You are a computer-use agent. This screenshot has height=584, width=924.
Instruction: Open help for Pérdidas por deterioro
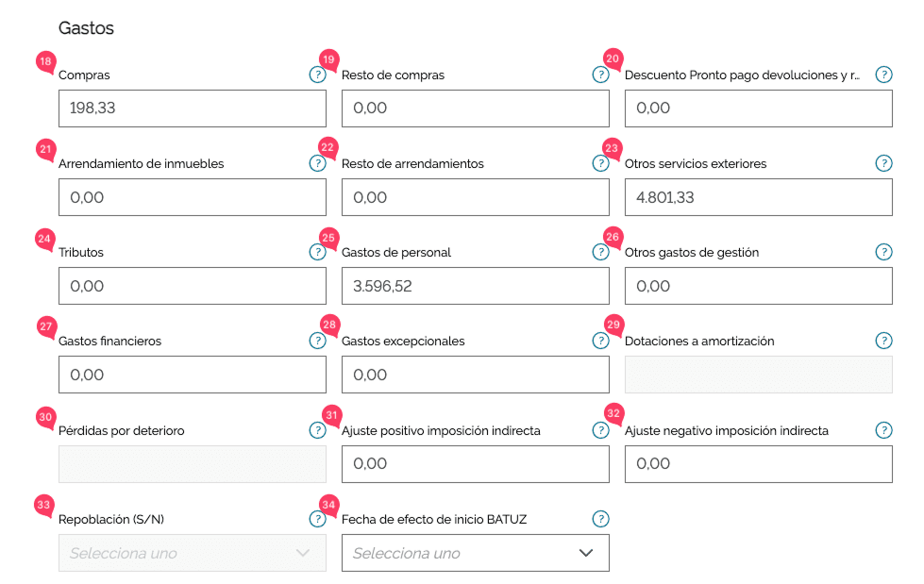(317, 430)
